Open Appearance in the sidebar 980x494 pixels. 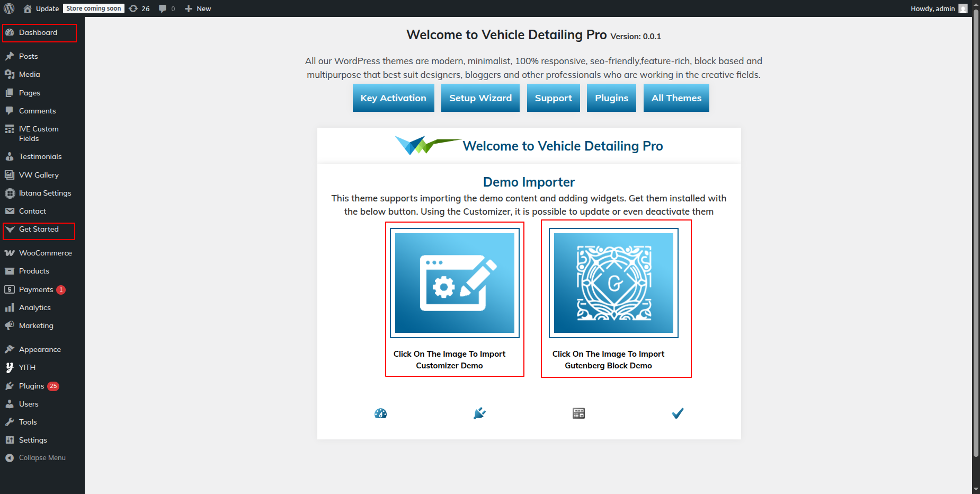[40, 349]
